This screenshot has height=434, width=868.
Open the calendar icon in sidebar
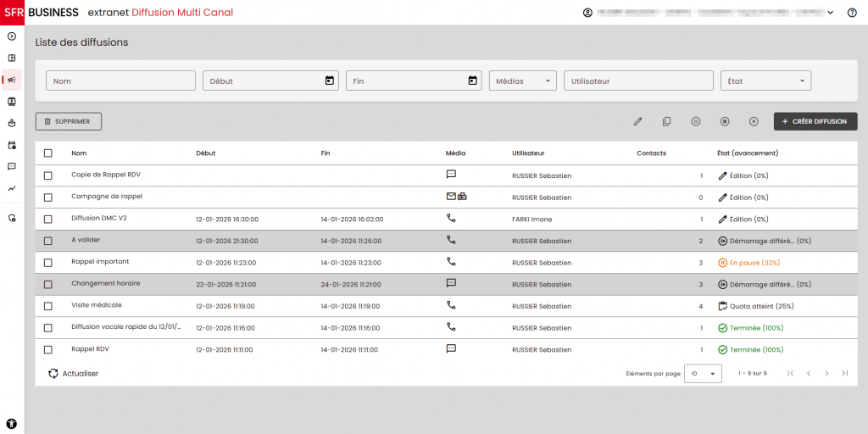click(12, 145)
